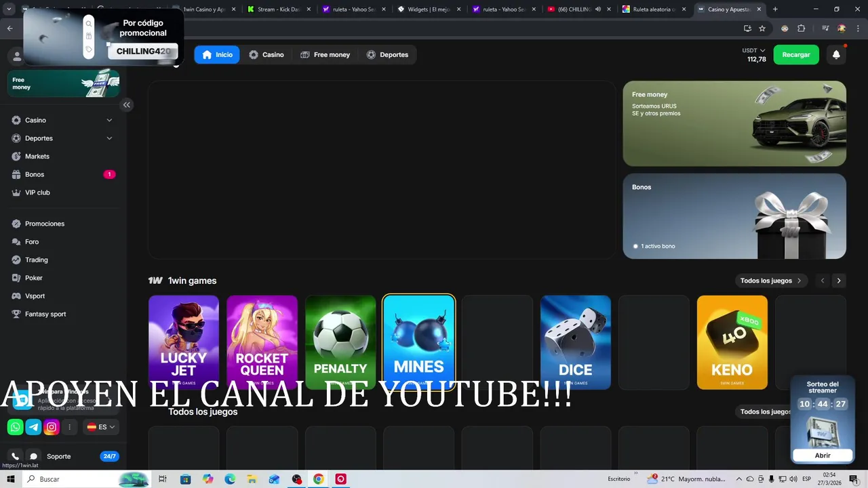Call support via the phone icon
The height and width of the screenshot is (488, 868).
[x=15, y=456]
